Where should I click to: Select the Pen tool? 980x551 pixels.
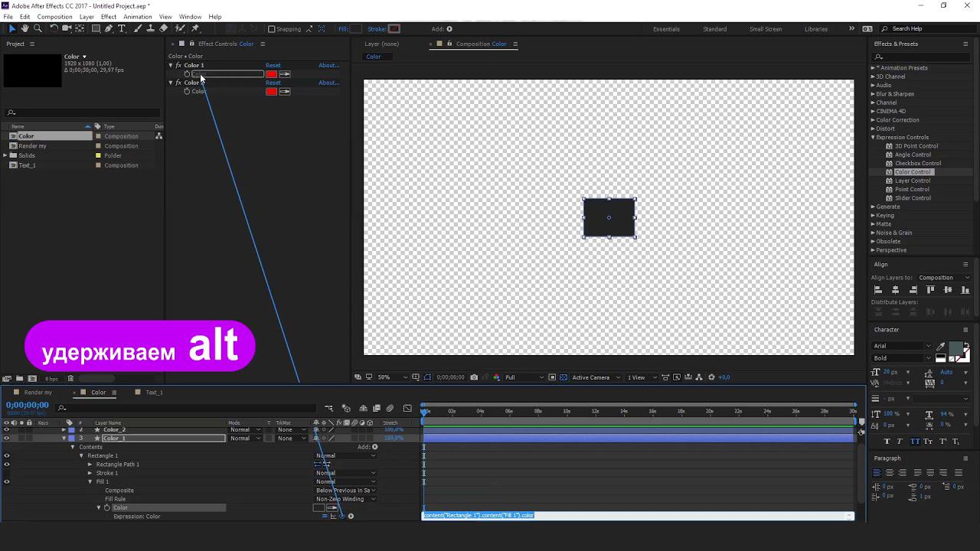click(x=109, y=28)
